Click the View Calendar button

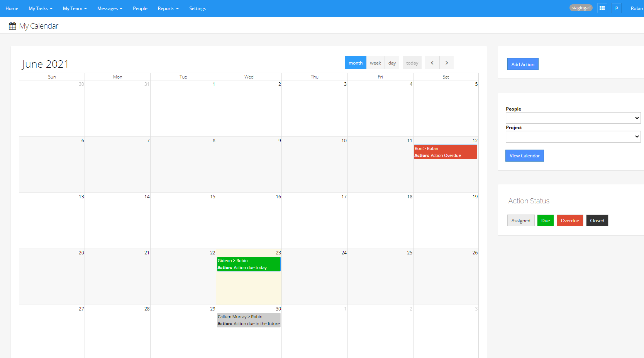pos(524,155)
